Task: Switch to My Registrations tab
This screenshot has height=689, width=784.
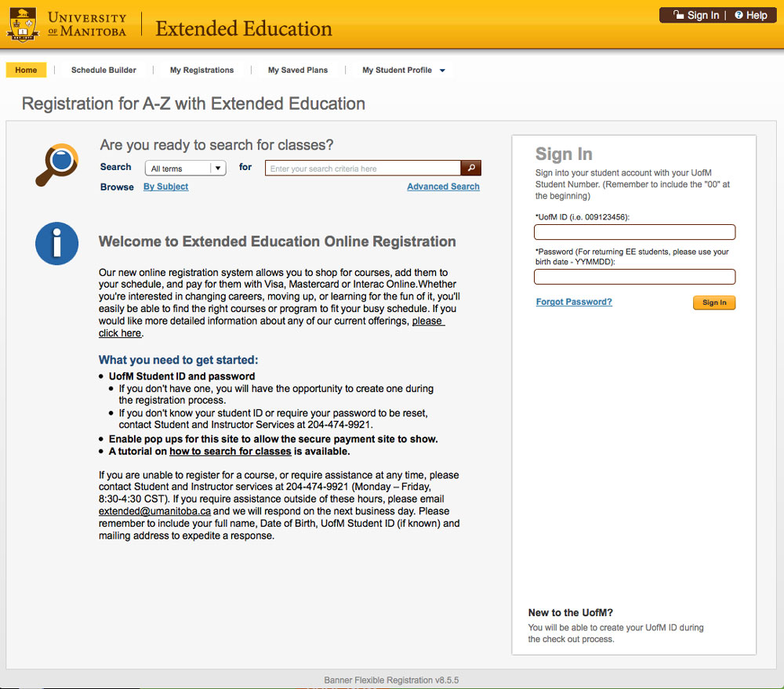Action: coord(201,71)
